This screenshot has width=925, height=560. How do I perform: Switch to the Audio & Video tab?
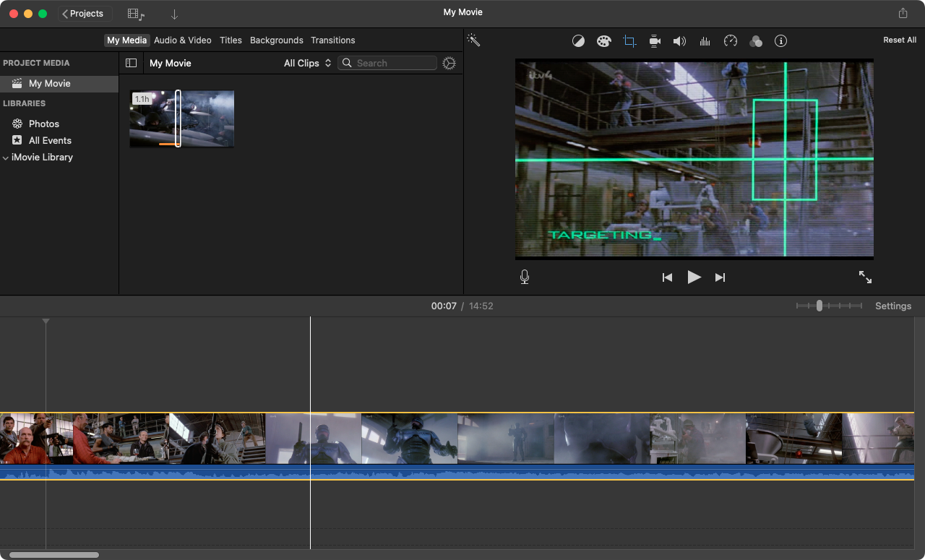(x=183, y=40)
